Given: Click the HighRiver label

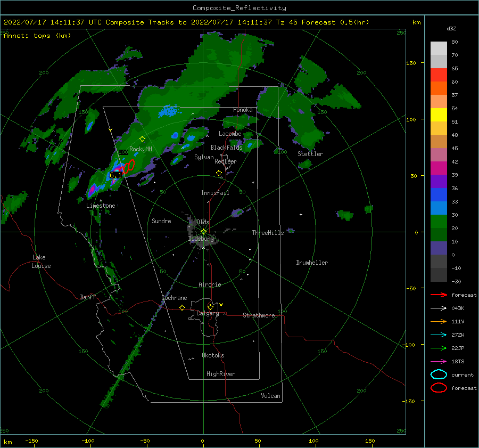Looking at the screenshot, I should click(x=221, y=374).
